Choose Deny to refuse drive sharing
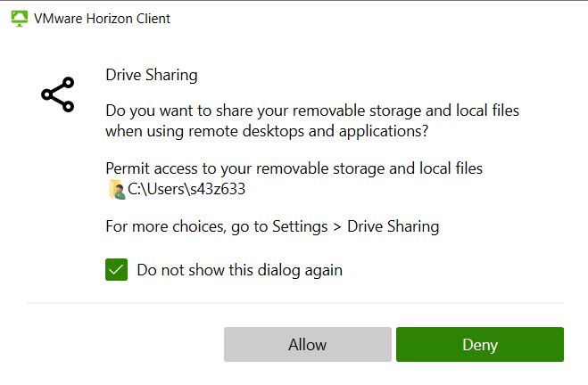This screenshot has height=385, width=588. point(479,345)
